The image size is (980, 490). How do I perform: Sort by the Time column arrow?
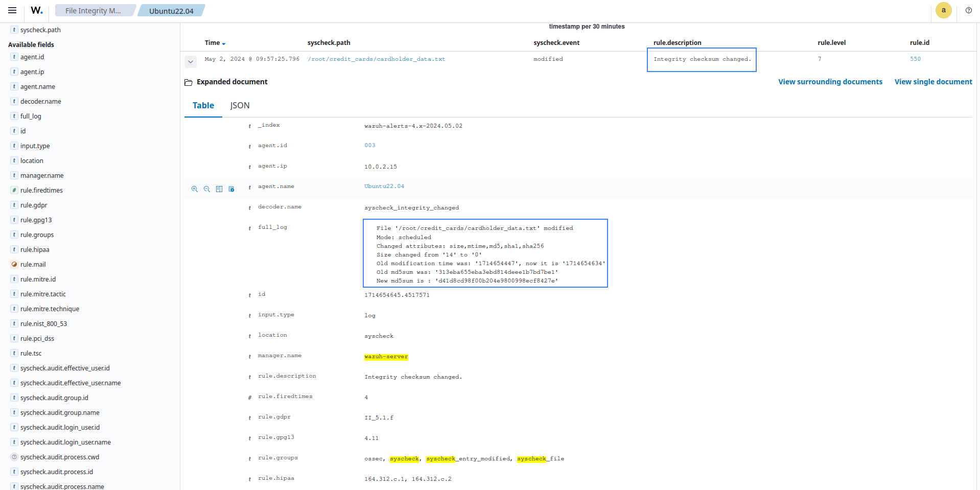224,43
